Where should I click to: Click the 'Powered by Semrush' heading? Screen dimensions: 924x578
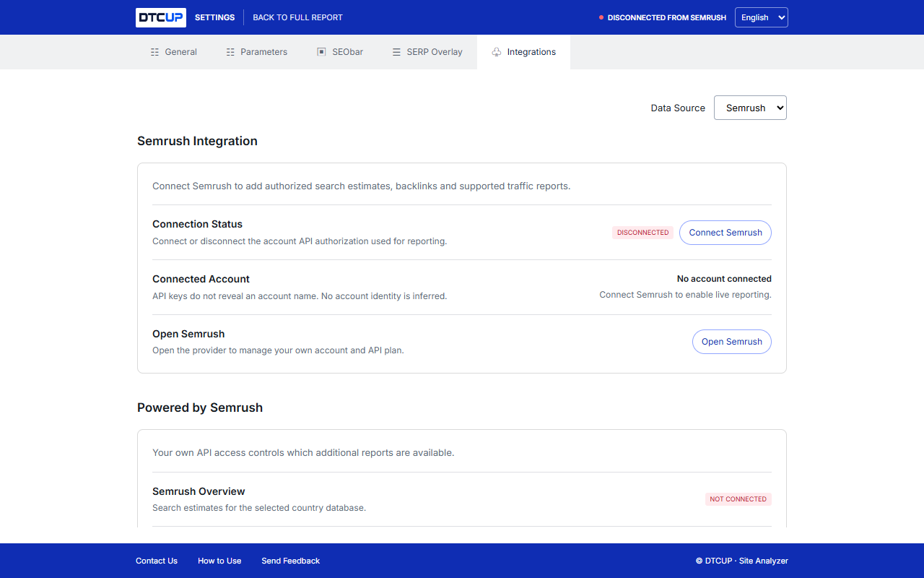(200, 407)
